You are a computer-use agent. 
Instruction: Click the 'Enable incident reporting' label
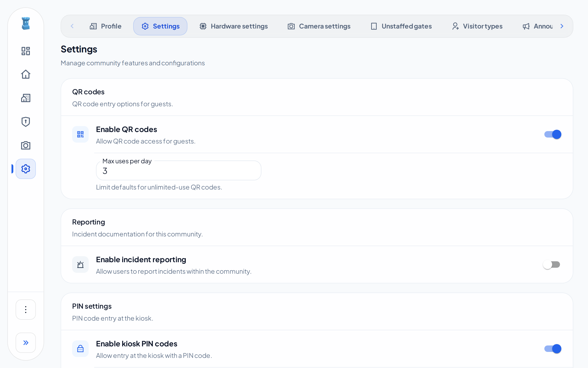[x=141, y=259]
